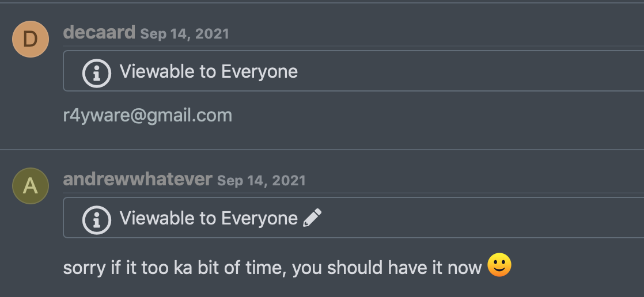Click empty area of decaard's visibility box
The width and height of the screenshot is (644, 297).
tap(472, 71)
